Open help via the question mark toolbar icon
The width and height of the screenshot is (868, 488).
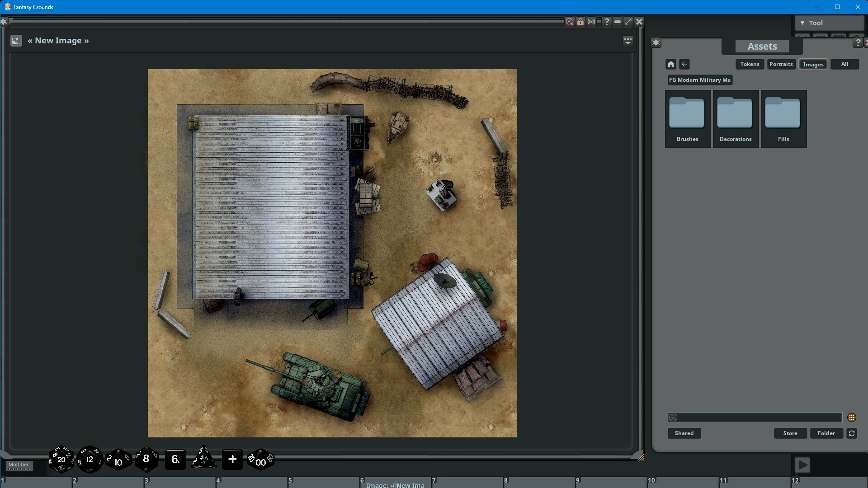(x=607, y=21)
